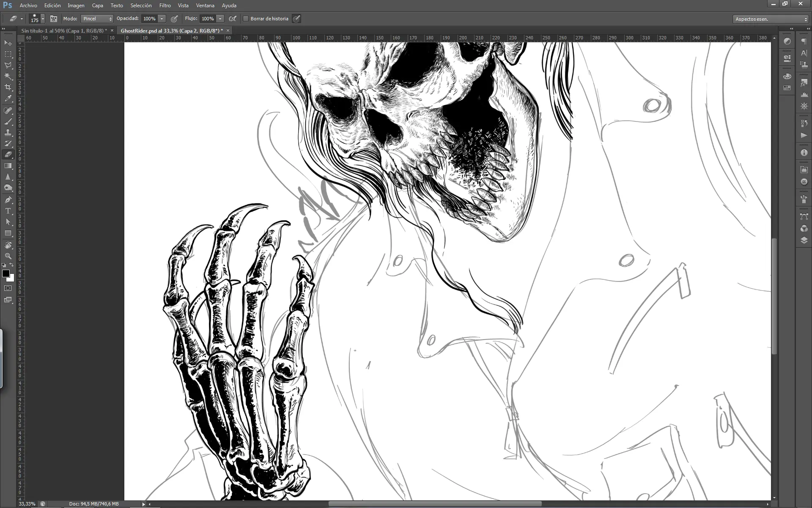Open the Info panel
This screenshot has height=508, width=812.
(804, 153)
